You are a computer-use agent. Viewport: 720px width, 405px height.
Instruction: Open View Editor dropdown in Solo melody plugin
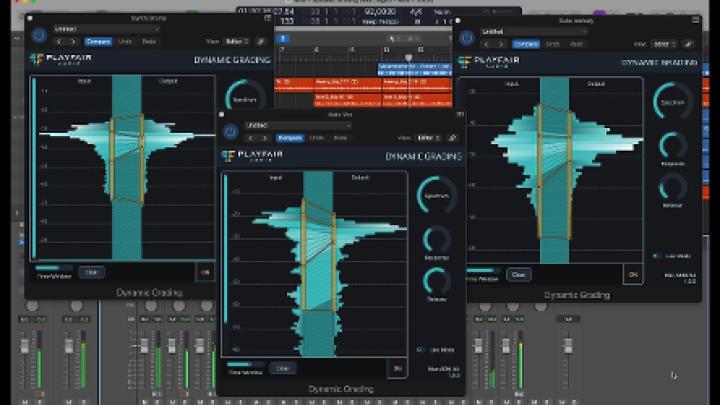[664, 44]
